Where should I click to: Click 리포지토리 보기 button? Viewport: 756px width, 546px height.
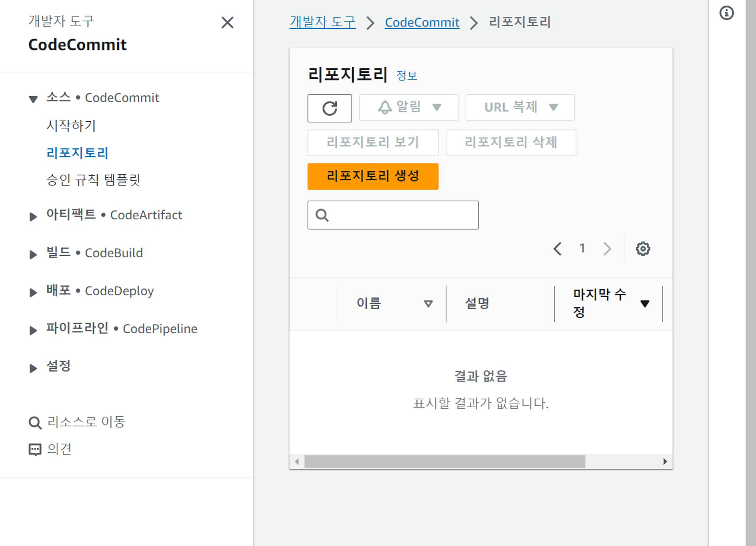pos(373,143)
